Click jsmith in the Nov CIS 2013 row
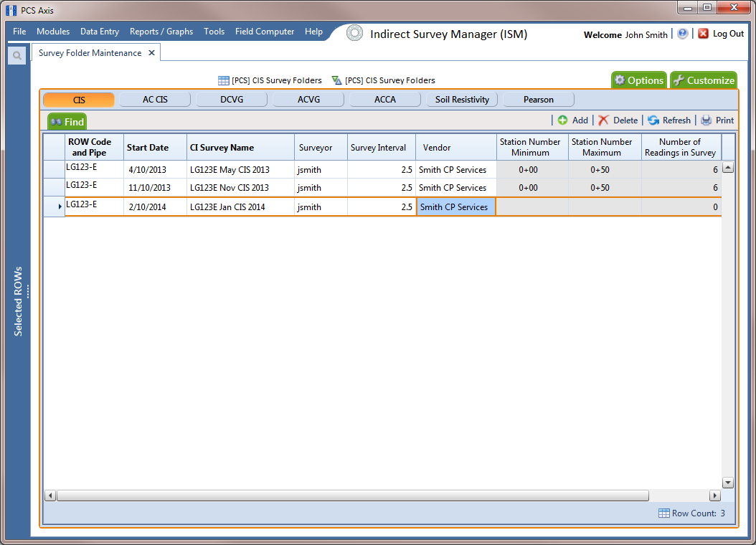756x545 pixels. (321, 187)
